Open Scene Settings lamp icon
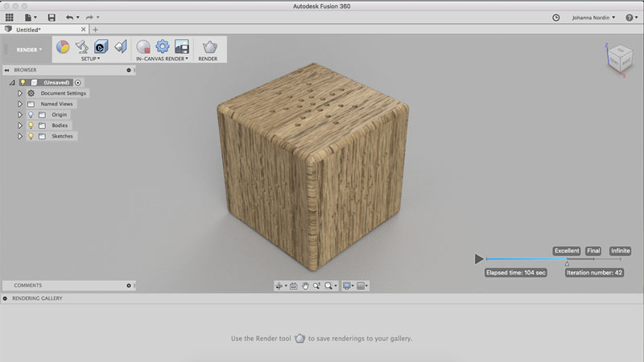The width and height of the screenshot is (644, 362). tap(82, 47)
